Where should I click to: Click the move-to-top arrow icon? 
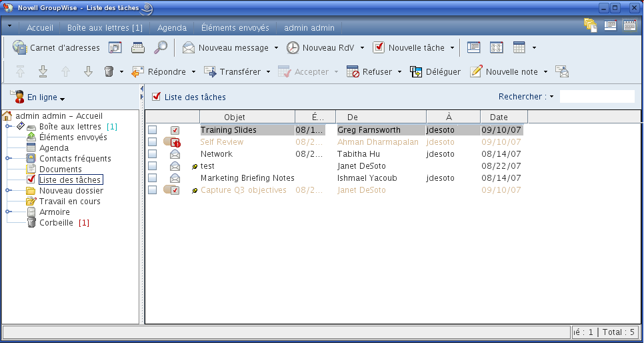[x=20, y=71]
